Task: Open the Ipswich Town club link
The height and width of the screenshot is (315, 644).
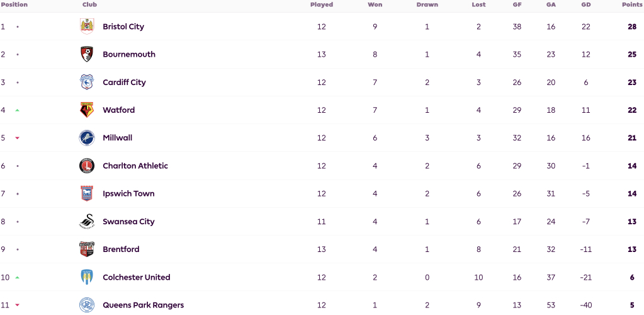Action: click(x=128, y=193)
